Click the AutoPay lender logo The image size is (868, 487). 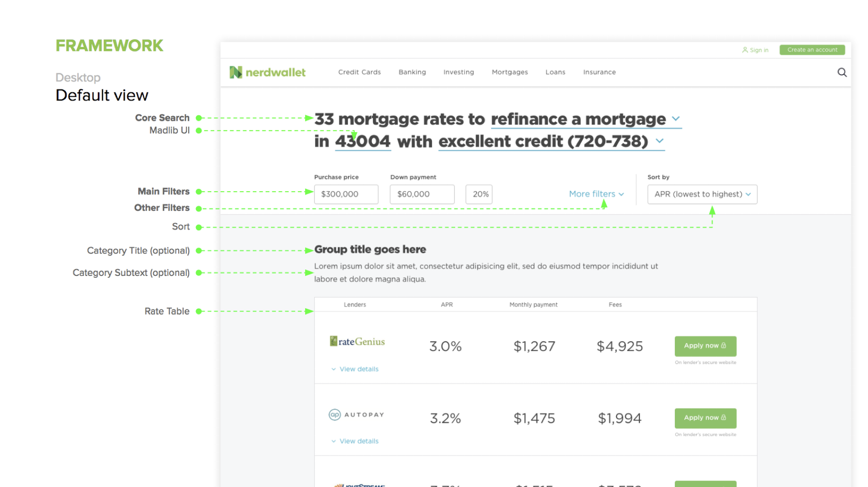(x=356, y=414)
